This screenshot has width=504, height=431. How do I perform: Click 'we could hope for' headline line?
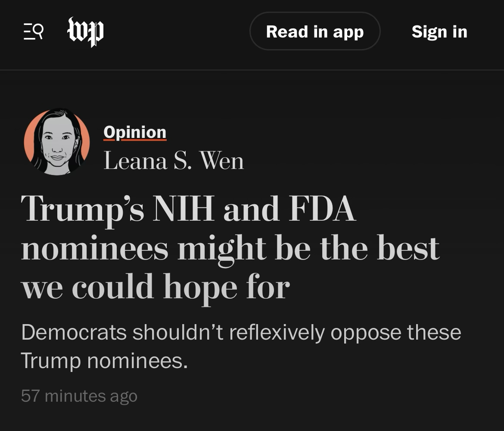[x=155, y=287]
